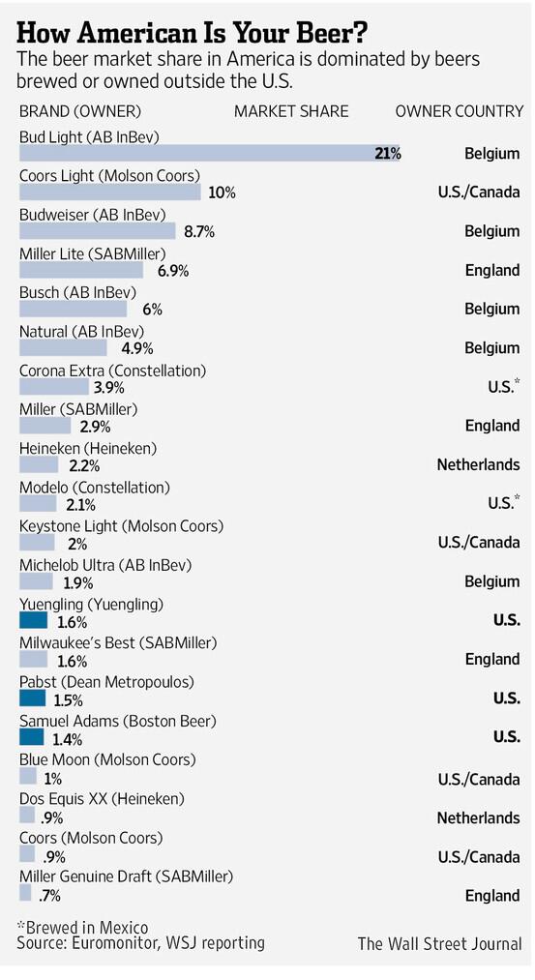
Task: Click Netherlands next to Heineken
Action: 478,464
